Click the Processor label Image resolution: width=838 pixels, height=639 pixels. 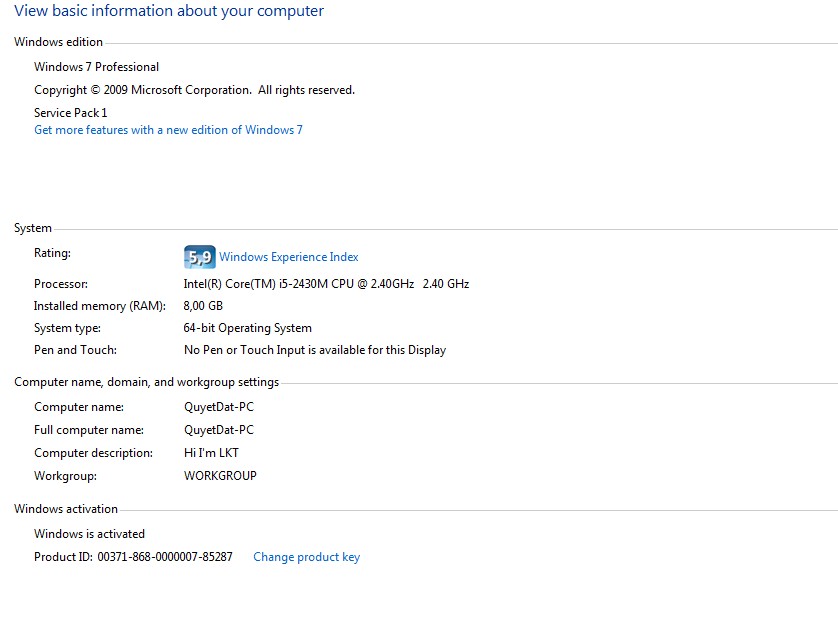[x=61, y=284]
